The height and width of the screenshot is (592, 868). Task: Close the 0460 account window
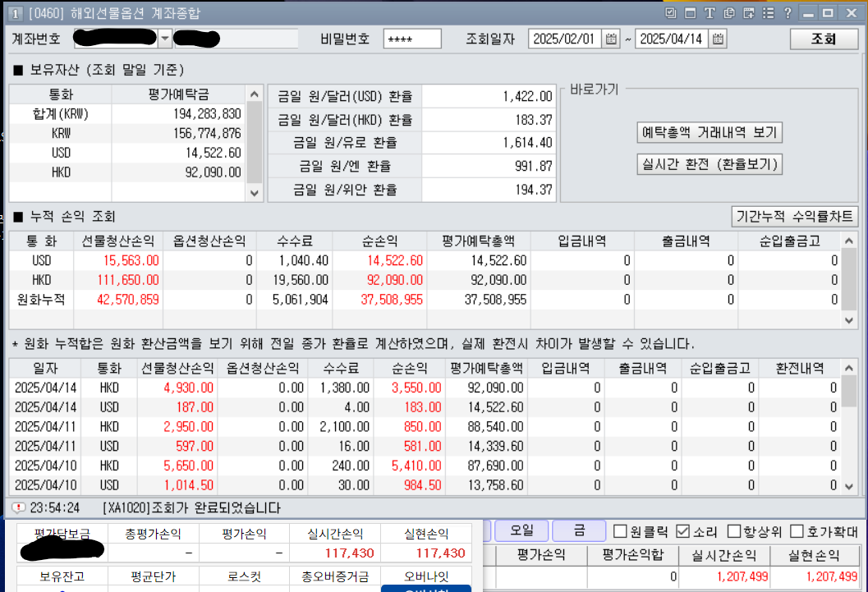(x=852, y=13)
